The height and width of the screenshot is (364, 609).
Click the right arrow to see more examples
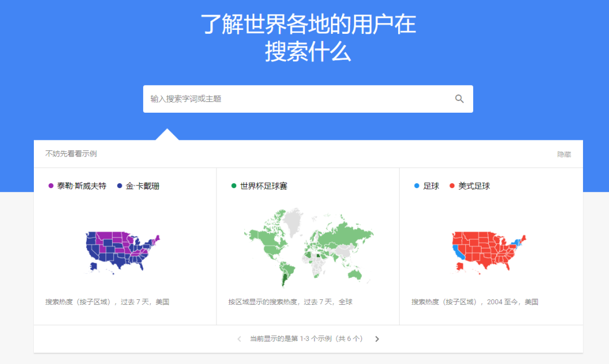coord(377,339)
